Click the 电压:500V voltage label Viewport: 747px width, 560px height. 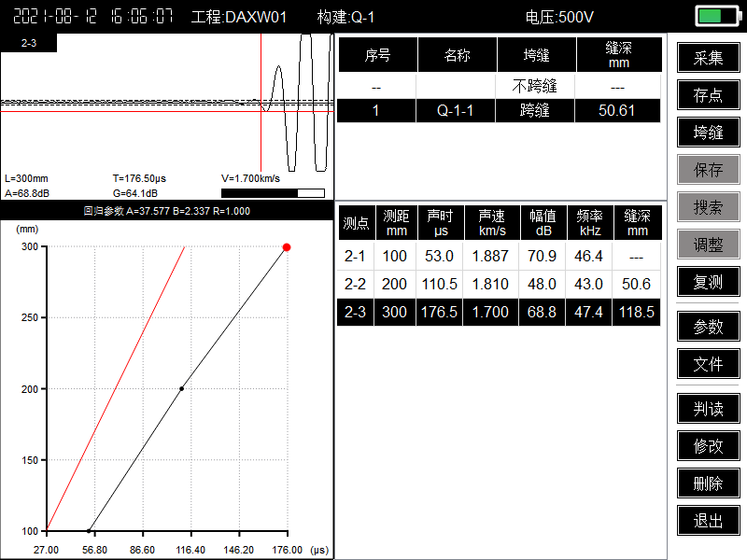click(559, 17)
